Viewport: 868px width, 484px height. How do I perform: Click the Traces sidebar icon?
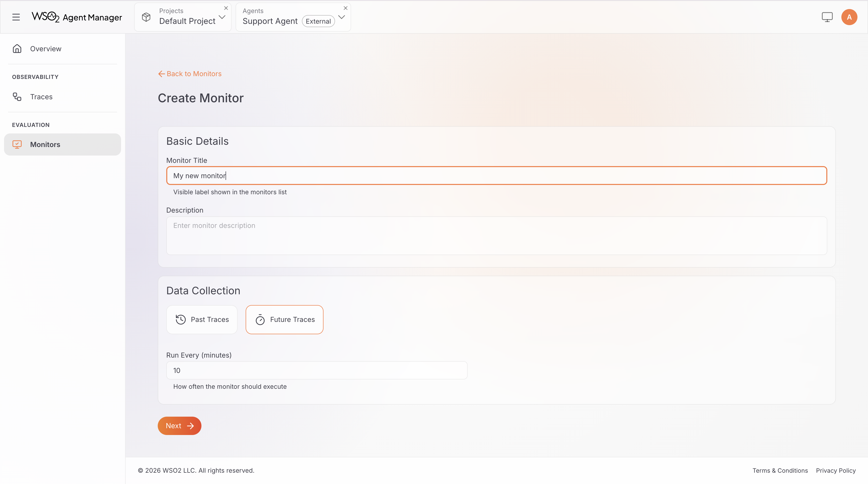click(17, 97)
